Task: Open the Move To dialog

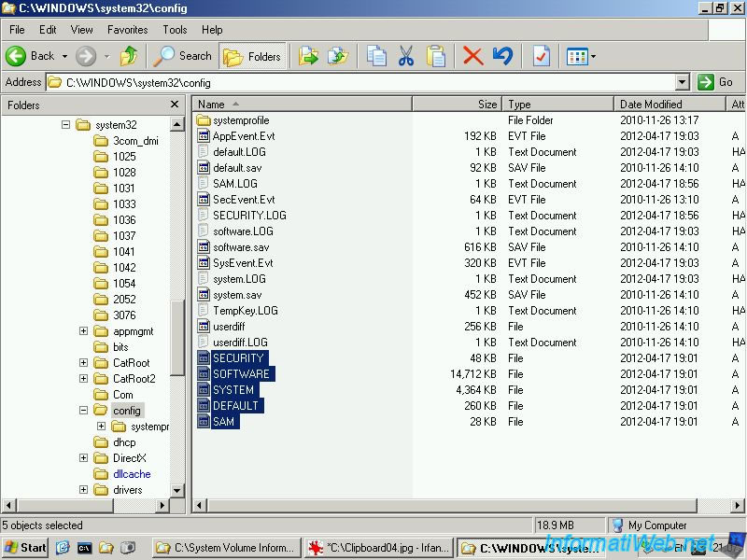Action: pos(308,56)
